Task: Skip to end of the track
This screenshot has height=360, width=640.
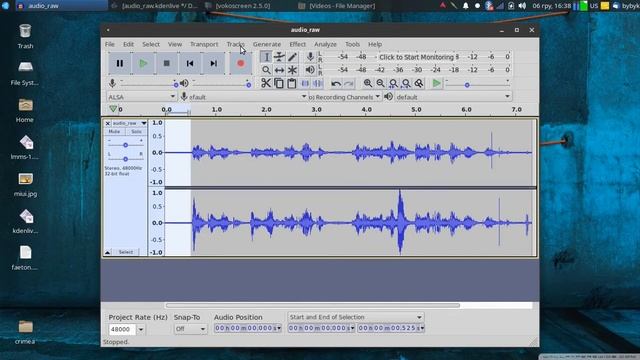Action: click(213, 63)
